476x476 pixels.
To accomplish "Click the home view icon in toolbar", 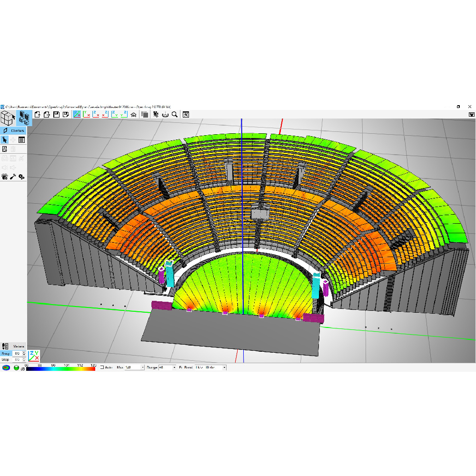I will coord(134,114).
